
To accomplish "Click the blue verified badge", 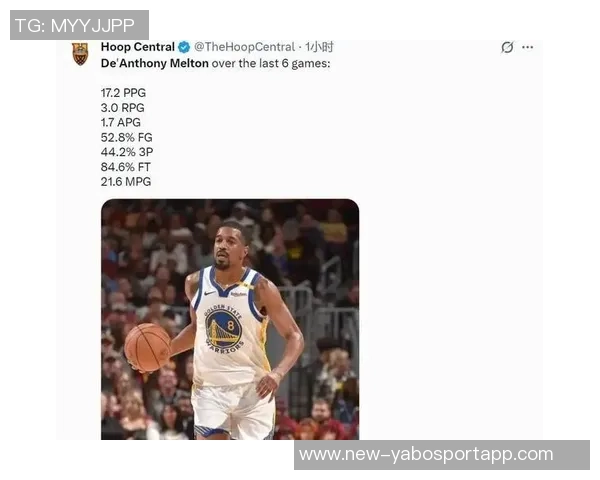I will point(184,47).
